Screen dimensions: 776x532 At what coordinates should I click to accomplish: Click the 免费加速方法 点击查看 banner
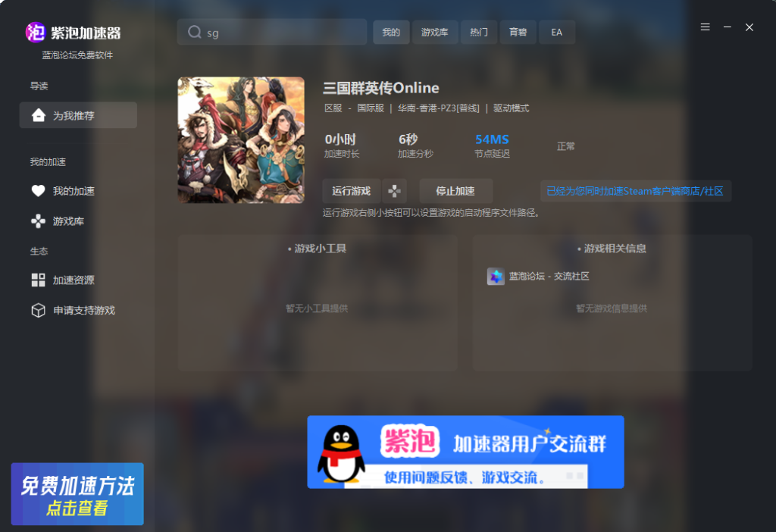click(x=78, y=494)
